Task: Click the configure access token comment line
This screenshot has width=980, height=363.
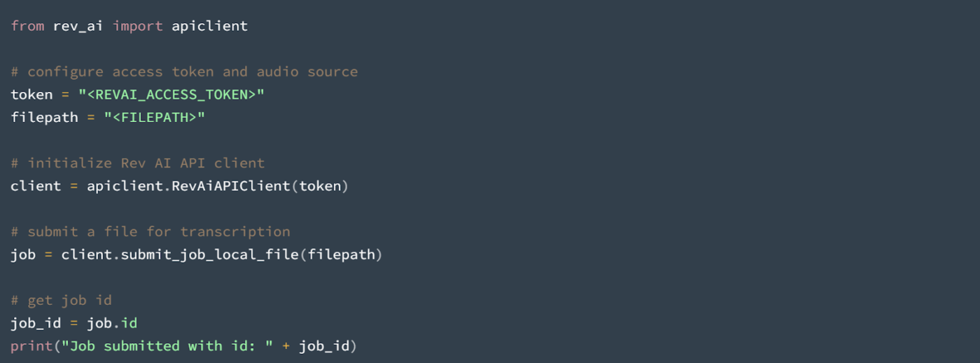Action: (184, 71)
